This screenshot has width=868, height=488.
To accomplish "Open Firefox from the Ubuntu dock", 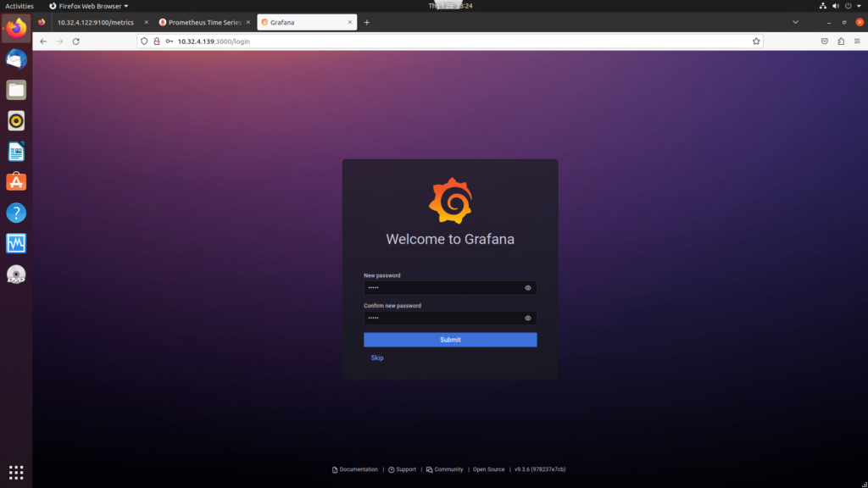I will tap(16, 28).
